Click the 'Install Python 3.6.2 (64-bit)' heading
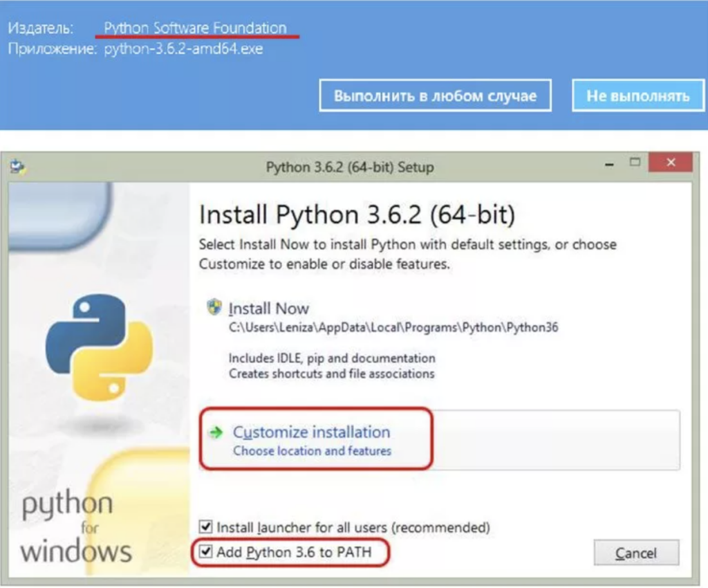 click(357, 214)
